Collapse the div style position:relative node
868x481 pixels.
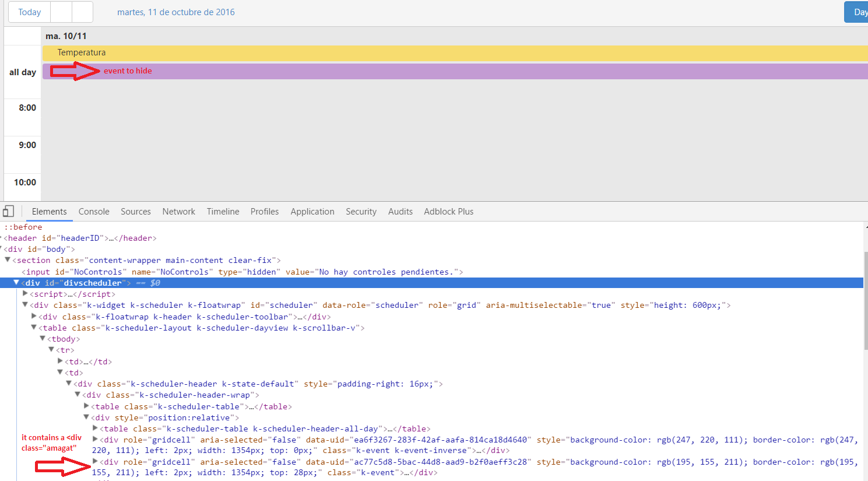pos(86,417)
